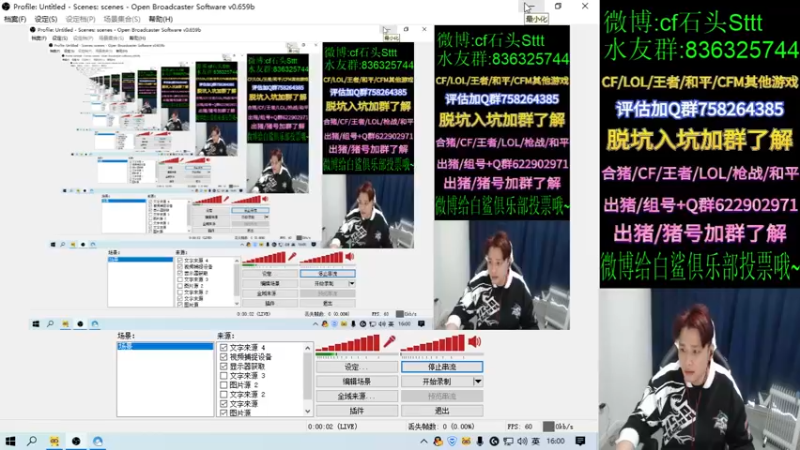
Task: Click the FPS: 60 status entry
Action: click(x=520, y=427)
